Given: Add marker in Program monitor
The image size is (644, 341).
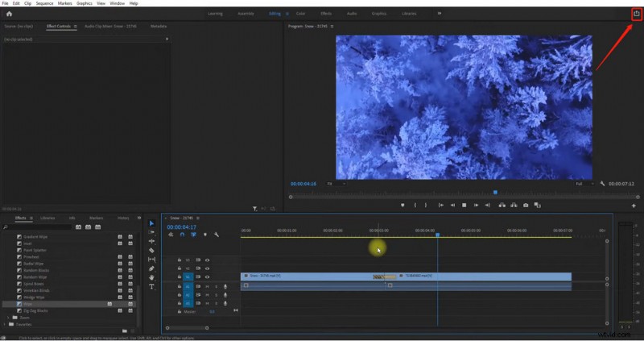Looking at the screenshot, I should click(x=402, y=206).
